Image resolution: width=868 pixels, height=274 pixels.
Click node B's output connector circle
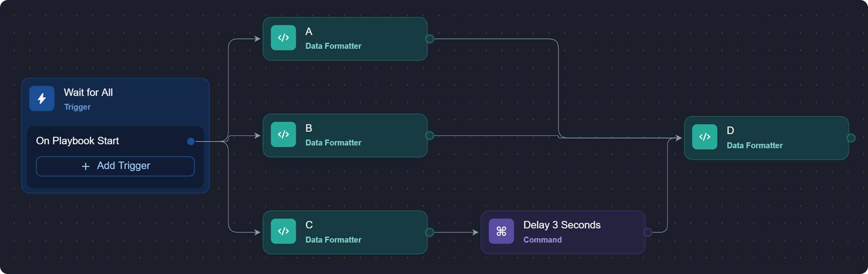[429, 136]
